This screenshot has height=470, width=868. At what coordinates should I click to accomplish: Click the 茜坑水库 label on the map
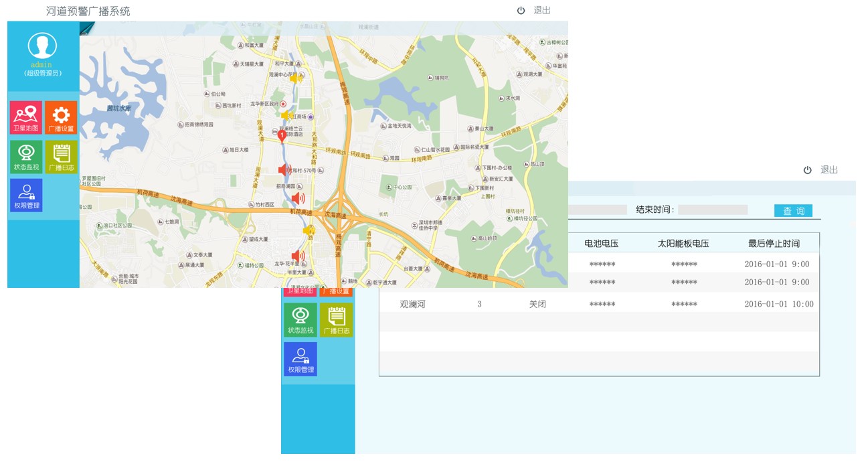[x=118, y=108]
